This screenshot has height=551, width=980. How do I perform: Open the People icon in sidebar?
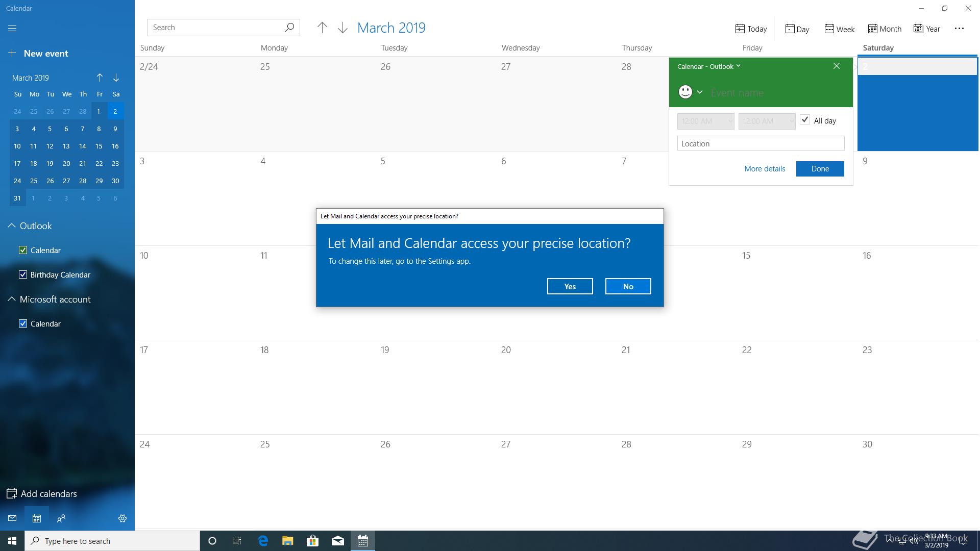61,518
